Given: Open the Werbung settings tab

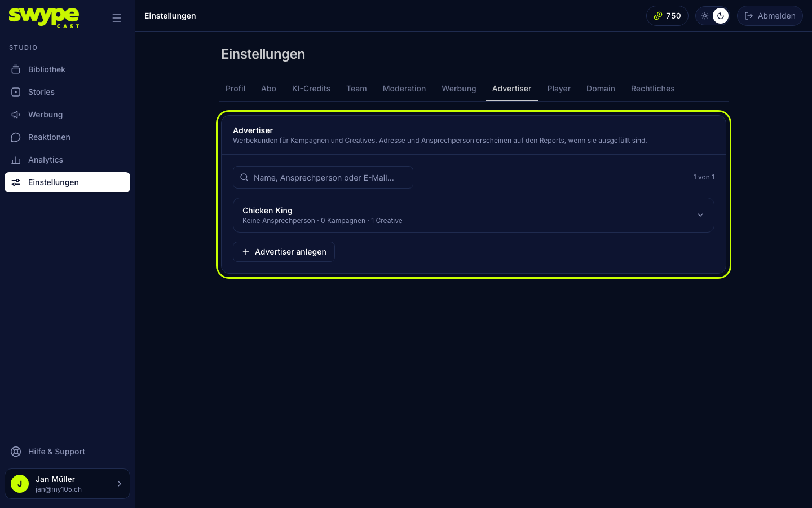Looking at the screenshot, I should point(459,89).
